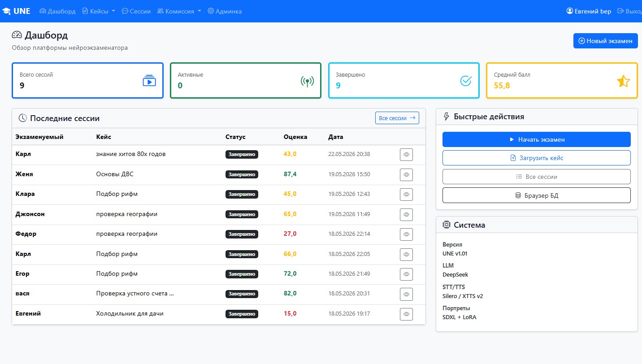Screen dimensions: 642x364
Task: Click the Экзаменуемый column header
Action: tap(39, 137)
